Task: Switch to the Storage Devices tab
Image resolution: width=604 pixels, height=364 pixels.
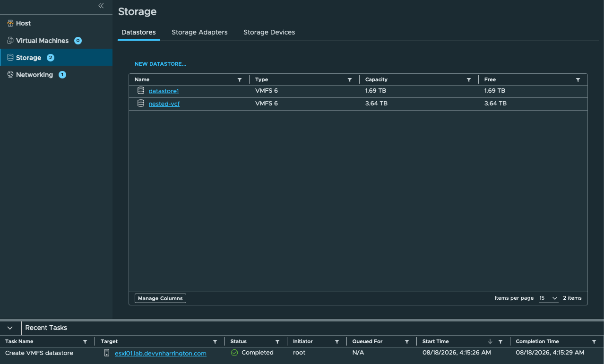Action: [x=269, y=32]
